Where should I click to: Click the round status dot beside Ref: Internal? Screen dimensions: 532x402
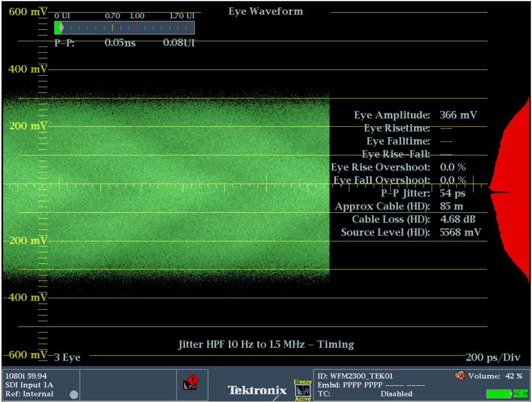click(x=74, y=394)
